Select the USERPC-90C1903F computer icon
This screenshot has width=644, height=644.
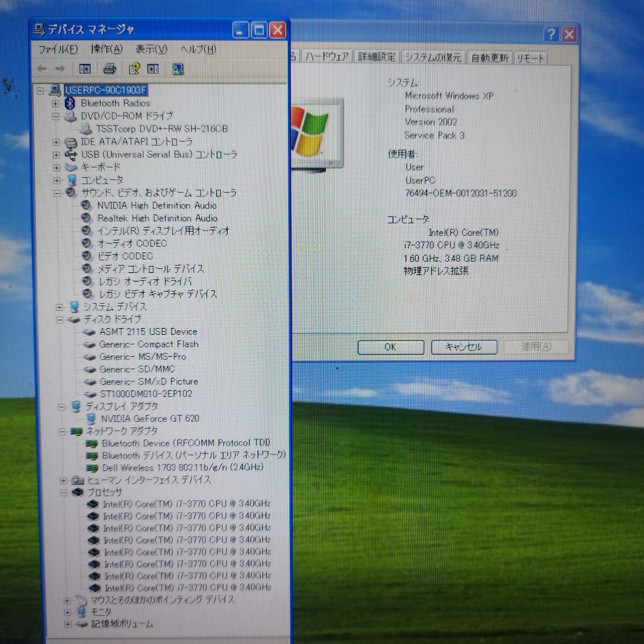(55, 90)
